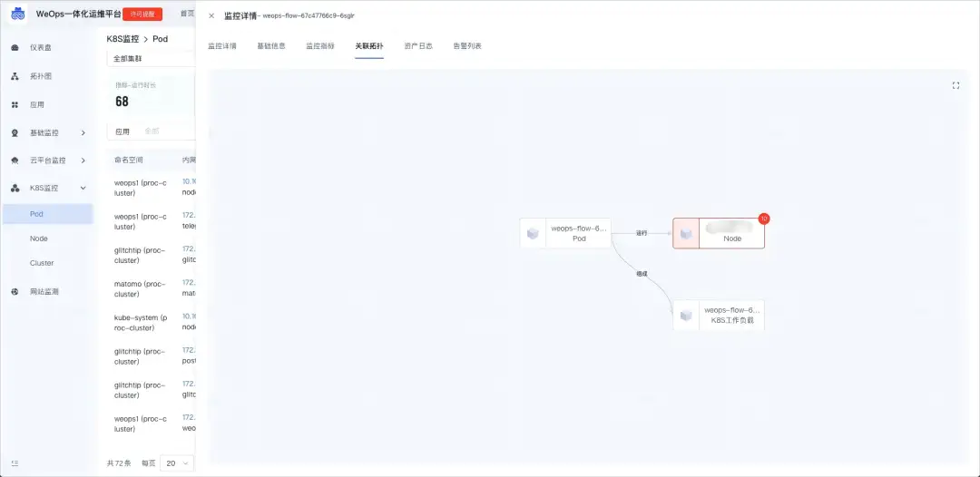The height and width of the screenshot is (477, 980).
Task: Open the 拓扑图 topology icon in sidebar
Action: click(x=15, y=76)
